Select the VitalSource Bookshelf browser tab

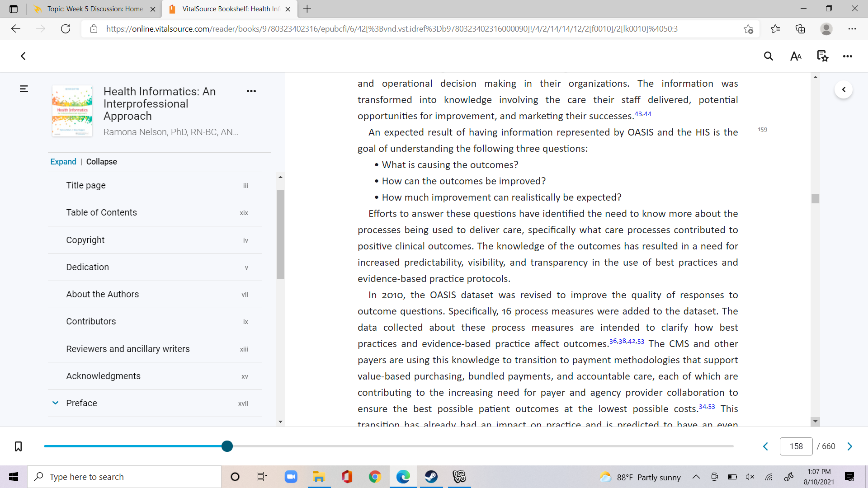point(230,9)
